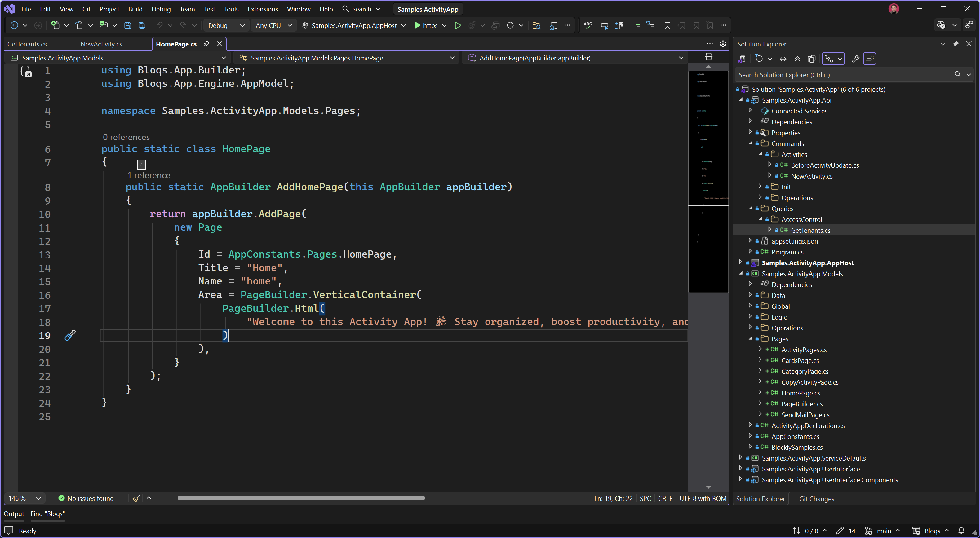Collapse all nodes in Solution Explorer

tap(797, 59)
